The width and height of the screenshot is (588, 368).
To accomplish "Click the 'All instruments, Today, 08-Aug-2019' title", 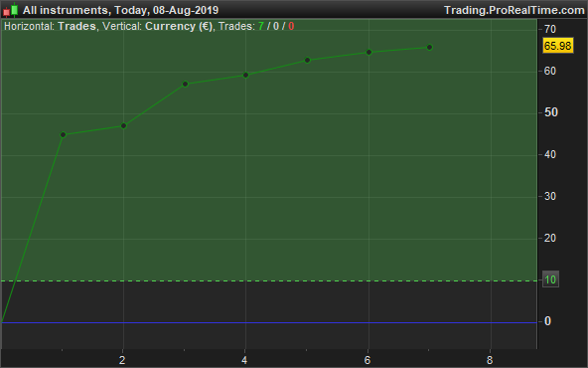I will (120, 10).
